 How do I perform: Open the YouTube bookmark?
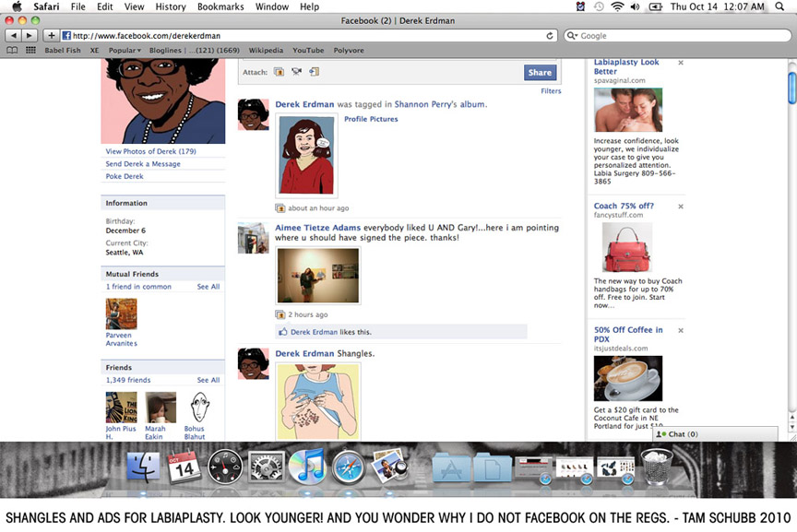308,51
